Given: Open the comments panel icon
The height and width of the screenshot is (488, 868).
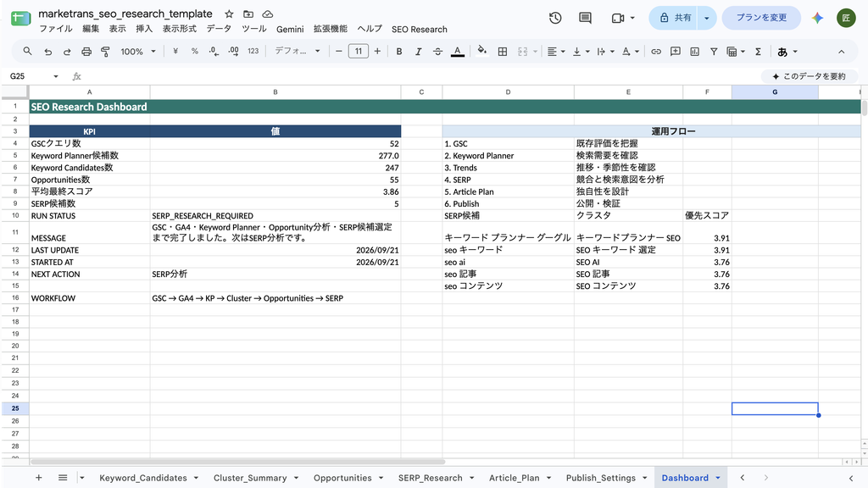Looking at the screenshot, I should [x=585, y=18].
